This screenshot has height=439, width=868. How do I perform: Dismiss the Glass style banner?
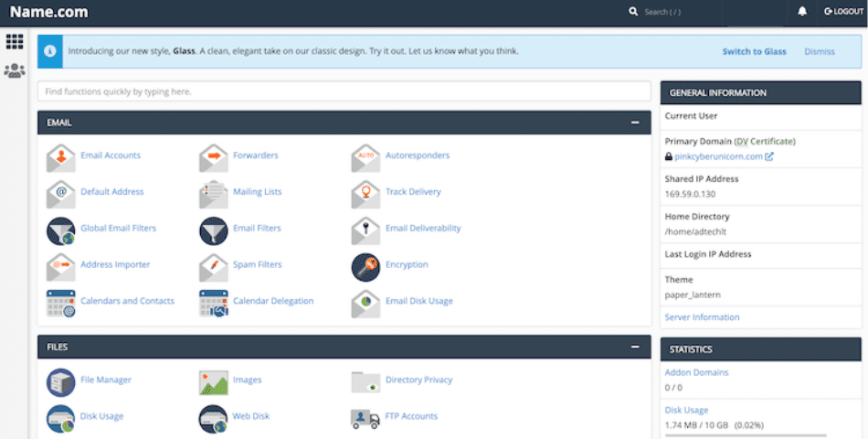click(819, 52)
